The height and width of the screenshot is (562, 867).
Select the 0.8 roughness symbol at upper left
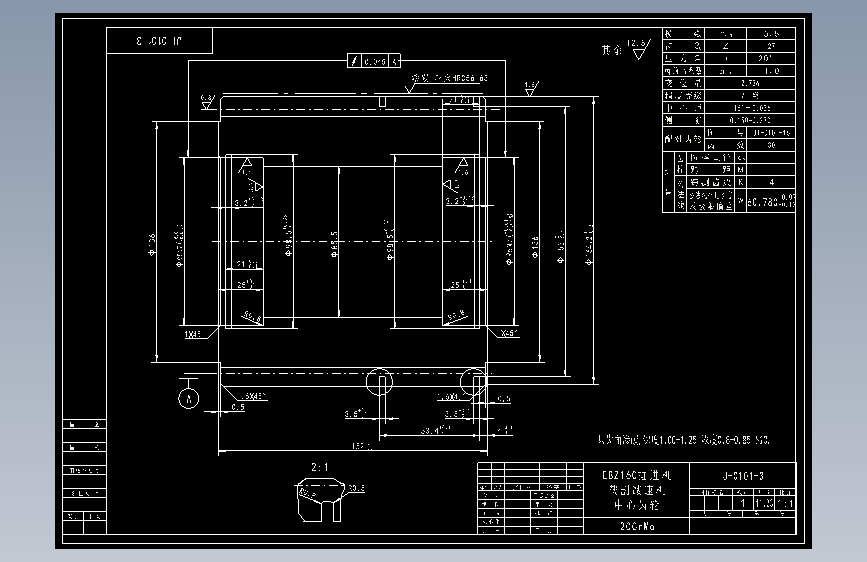(x=207, y=102)
